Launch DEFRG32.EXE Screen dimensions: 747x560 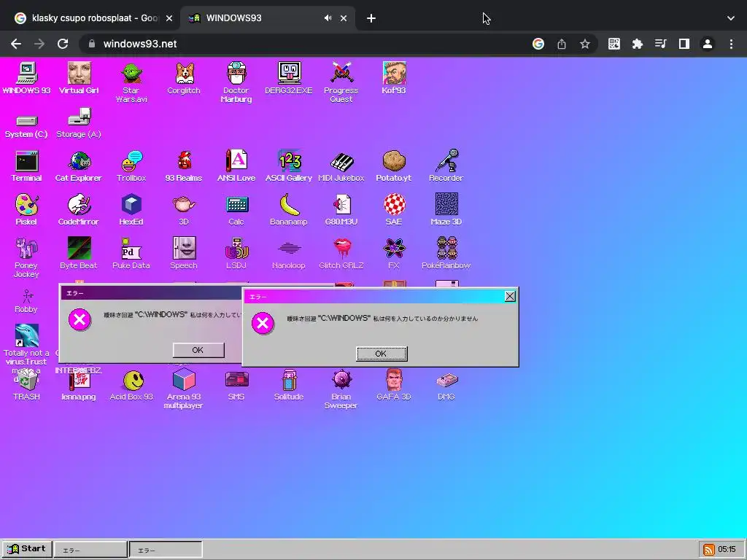point(289,79)
